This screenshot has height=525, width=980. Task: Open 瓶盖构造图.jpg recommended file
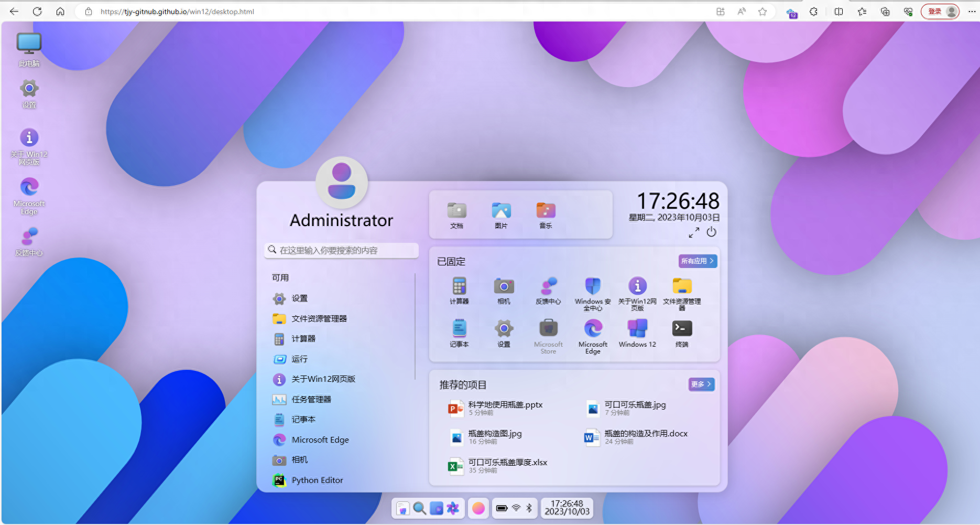pos(485,437)
